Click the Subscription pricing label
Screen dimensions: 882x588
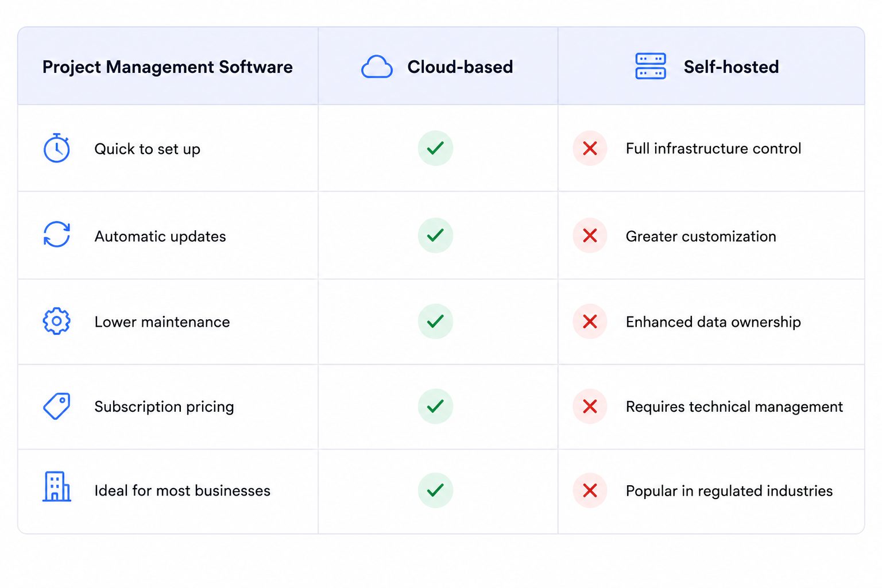(164, 407)
